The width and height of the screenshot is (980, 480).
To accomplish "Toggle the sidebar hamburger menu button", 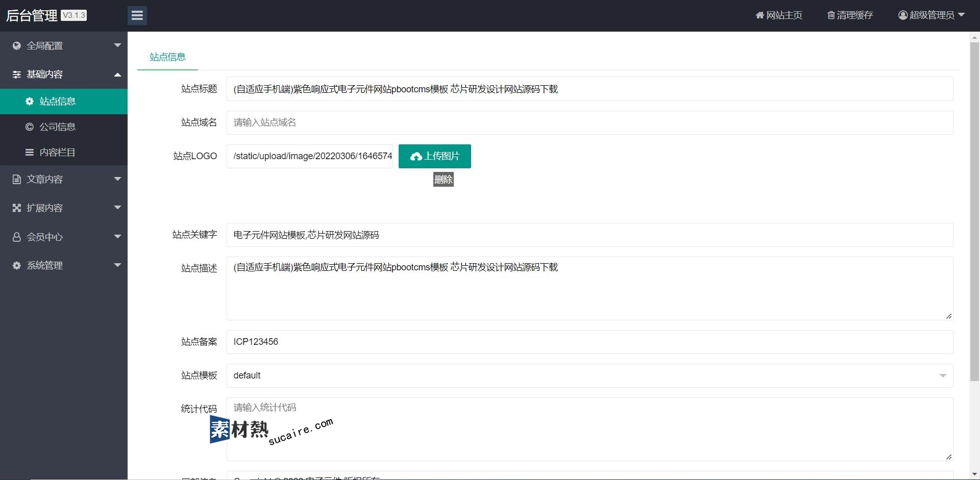I will click(x=137, y=15).
